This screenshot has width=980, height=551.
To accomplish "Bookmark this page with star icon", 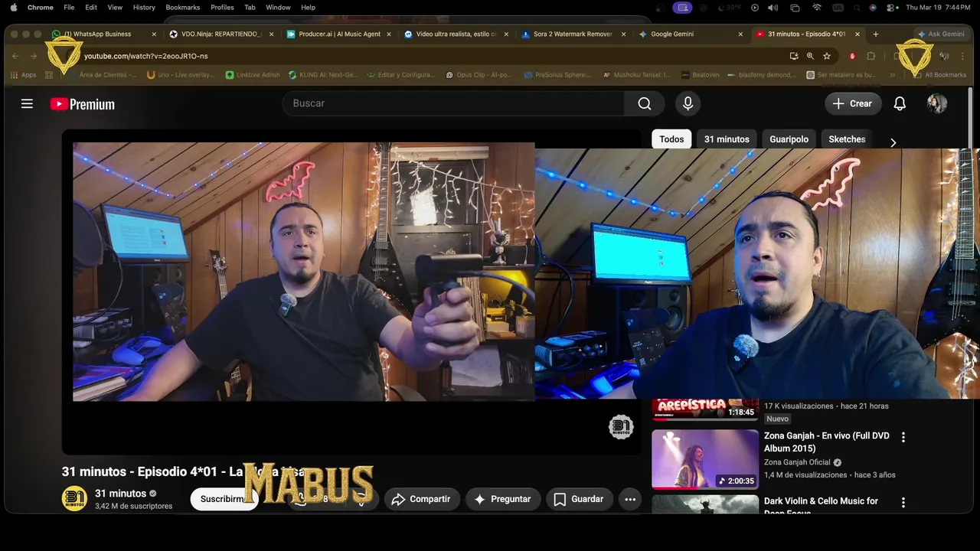I will pyautogui.click(x=827, y=56).
